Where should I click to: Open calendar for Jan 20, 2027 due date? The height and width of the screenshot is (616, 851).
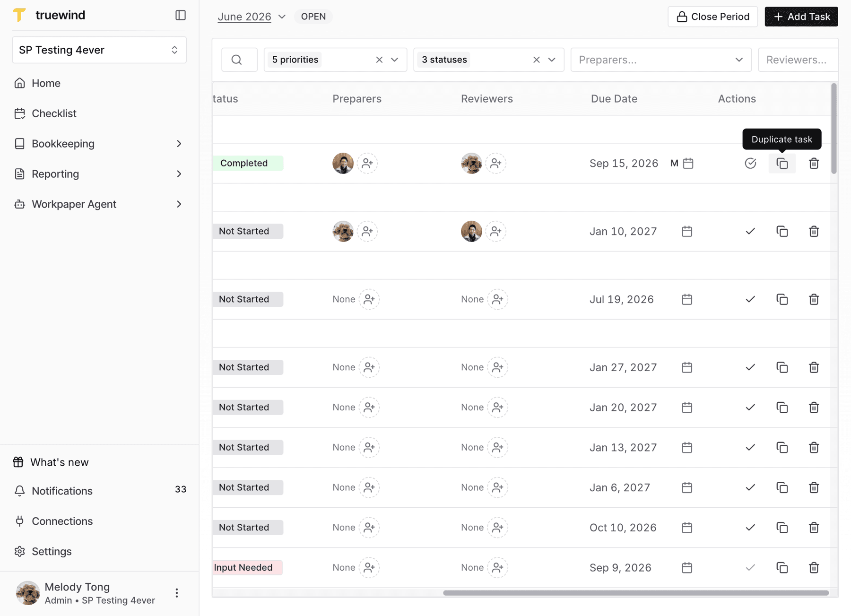(687, 407)
